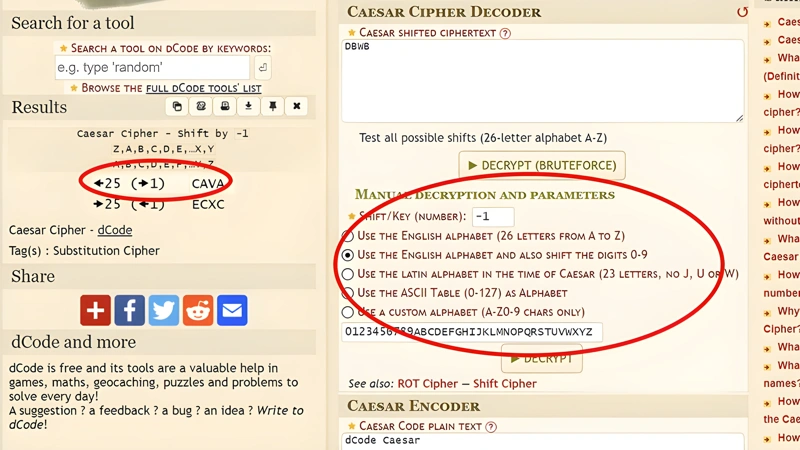The image size is (800, 450).
Task: Clear results with the X icon
Action: (296, 106)
